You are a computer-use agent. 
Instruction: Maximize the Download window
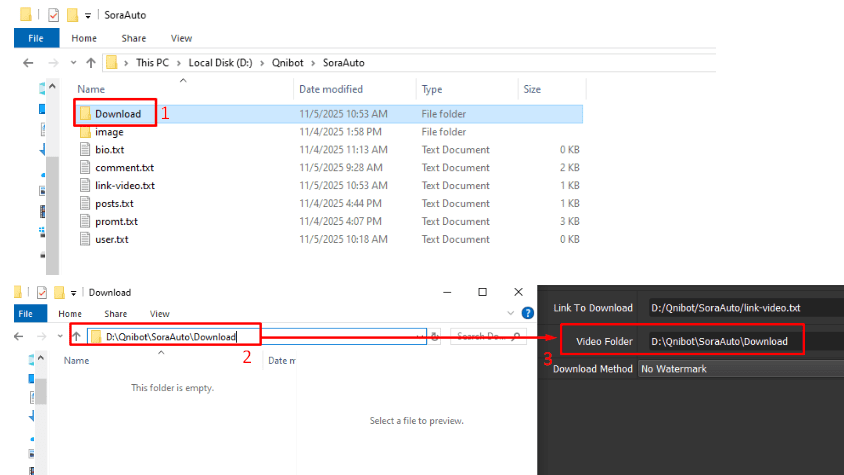482,292
